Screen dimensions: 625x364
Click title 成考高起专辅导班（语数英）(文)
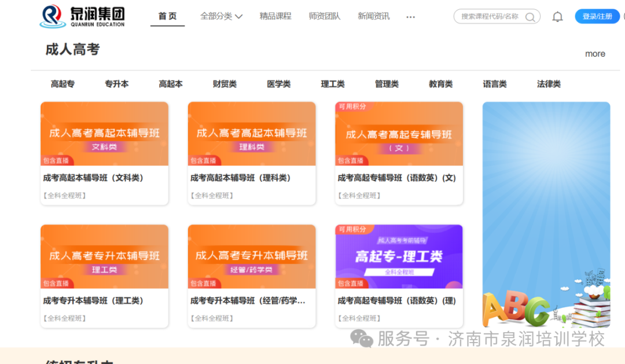(x=397, y=178)
